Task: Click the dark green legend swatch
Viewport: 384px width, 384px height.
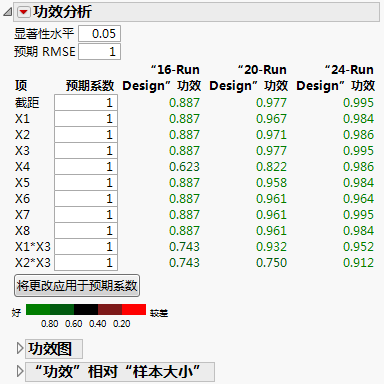Action: (x=62, y=309)
